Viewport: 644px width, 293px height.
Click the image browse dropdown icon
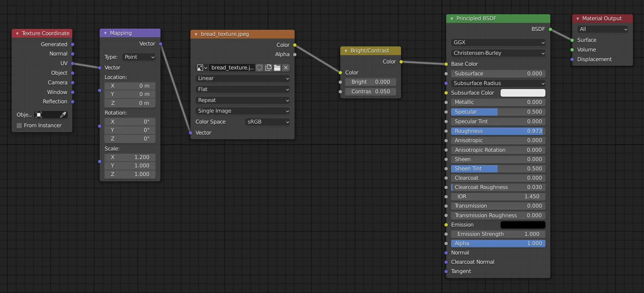pyautogui.click(x=201, y=68)
